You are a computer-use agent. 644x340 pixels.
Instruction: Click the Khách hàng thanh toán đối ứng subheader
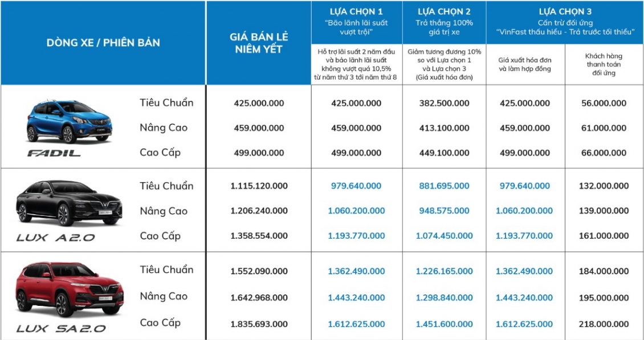[604, 64]
